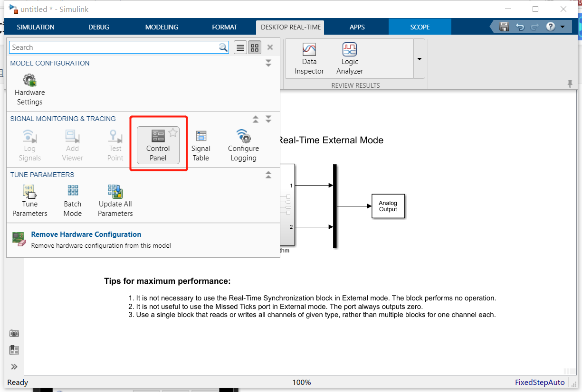
Task: Launch the Logic Analyzer
Action: point(350,59)
